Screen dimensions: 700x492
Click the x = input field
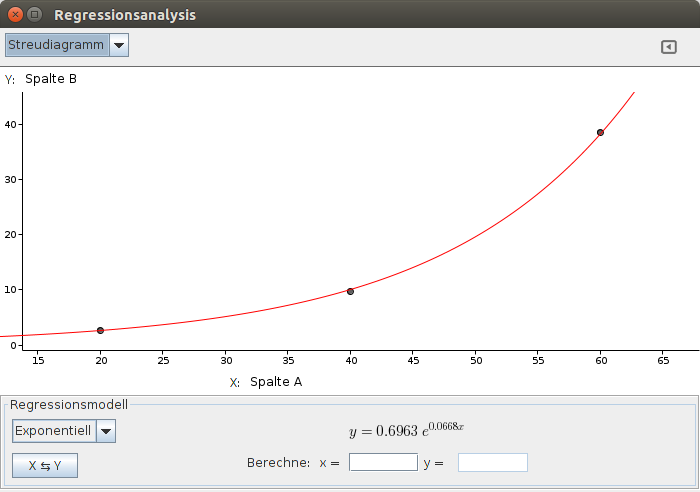[383, 462]
